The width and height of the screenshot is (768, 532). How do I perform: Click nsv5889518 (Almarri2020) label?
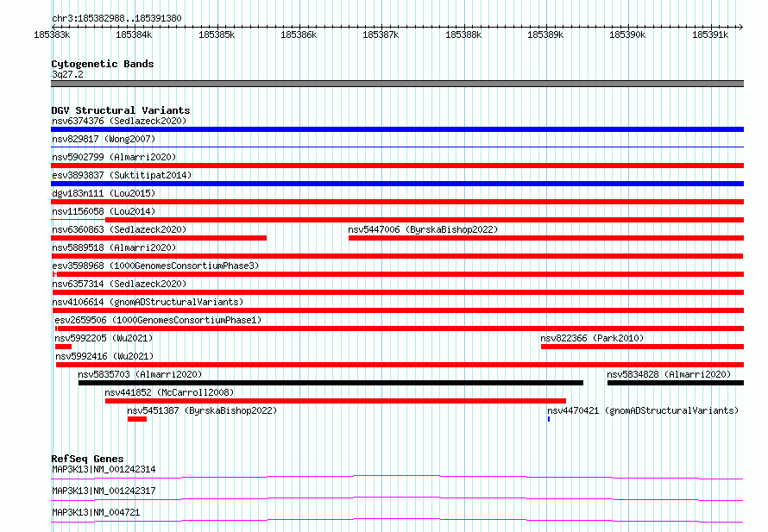114,247
